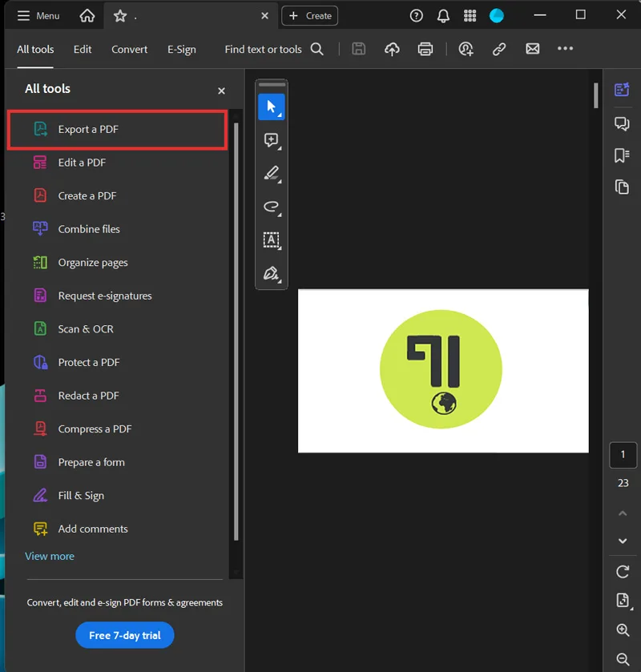
Task: Choose the Highlight pen tool
Action: click(272, 174)
